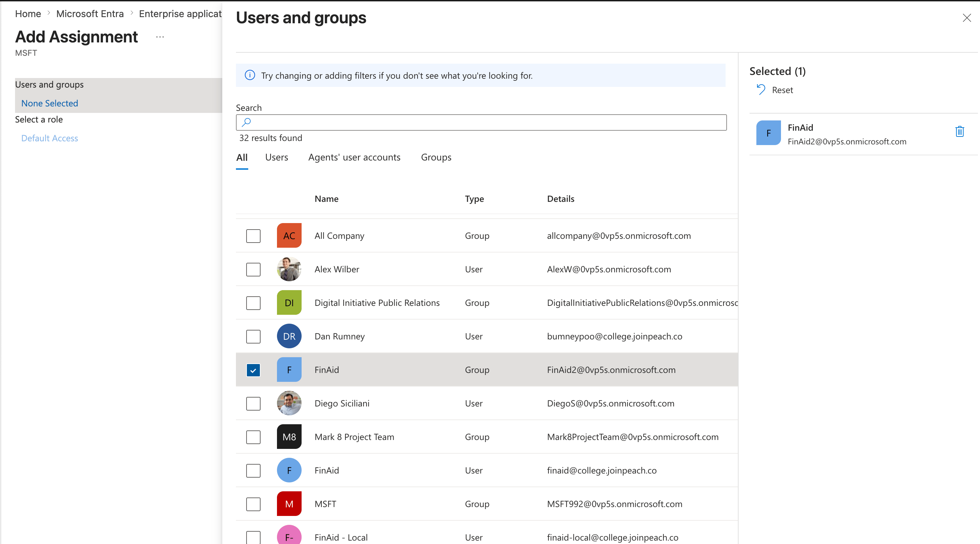This screenshot has width=980, height=544.
Task: Check the Dan Rumney checkbox
Action: pos(253,337)
